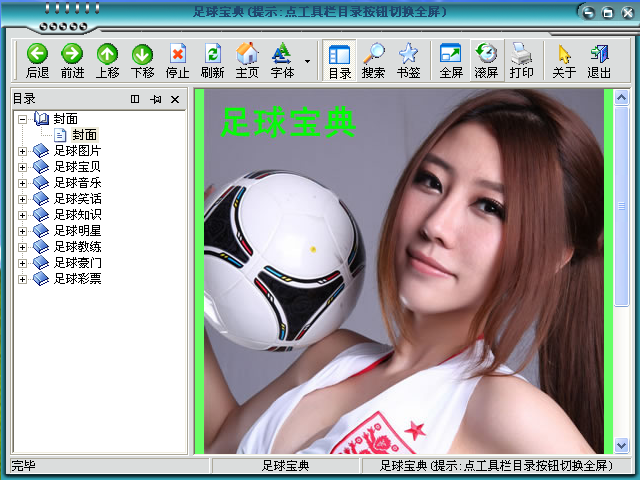
Task: Pin the 目录 panel with pushpin
Action: click(156, 99)
